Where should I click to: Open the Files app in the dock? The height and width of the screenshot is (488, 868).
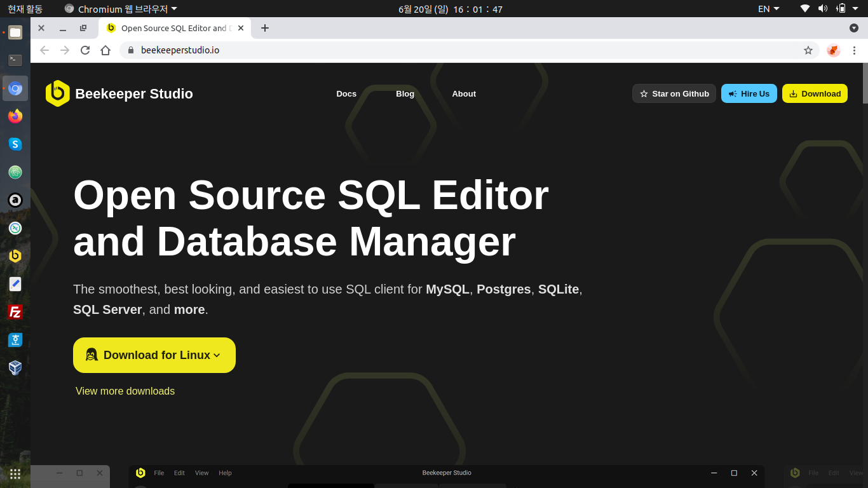point(15,32)
